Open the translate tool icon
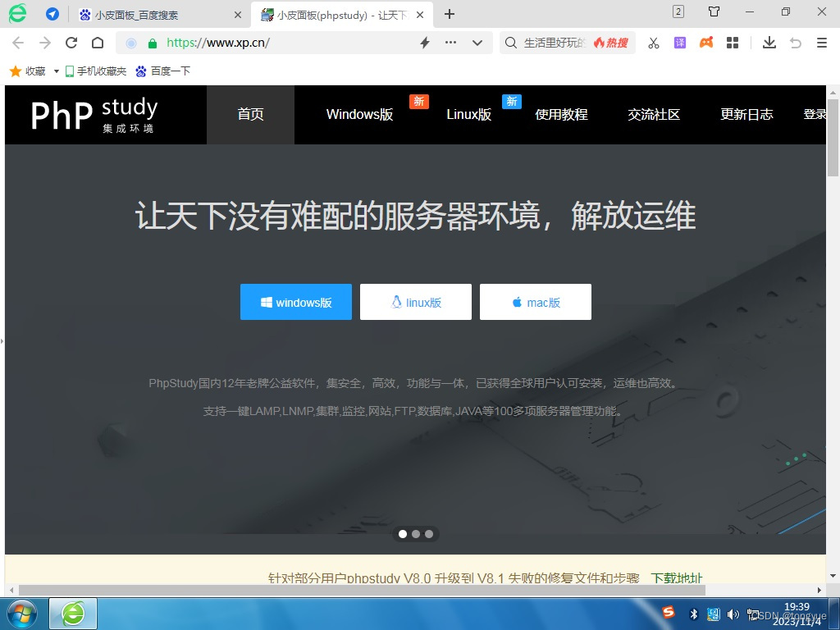 coord(680,43)
